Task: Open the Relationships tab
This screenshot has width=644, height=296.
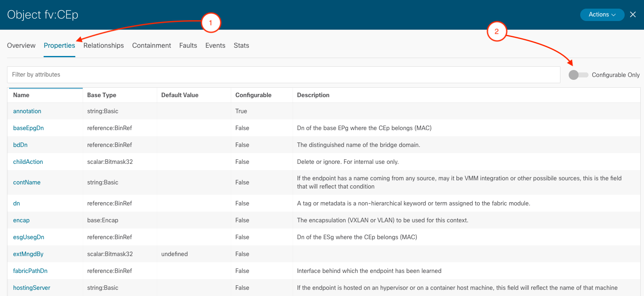Action: [x=104, y=46]
